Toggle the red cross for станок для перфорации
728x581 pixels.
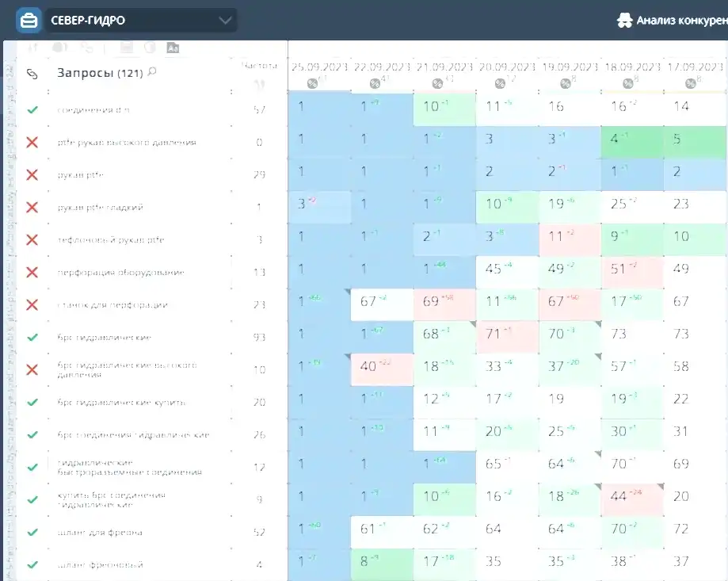point(32,305)
